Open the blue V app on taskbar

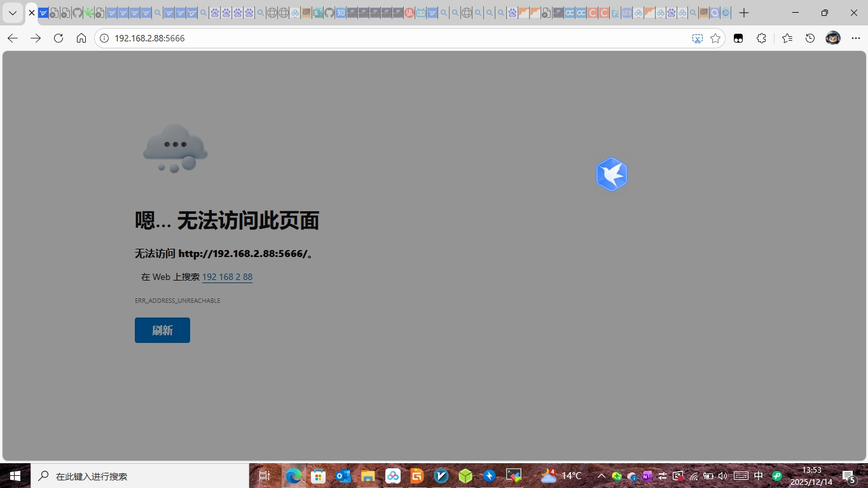point(441,476)
